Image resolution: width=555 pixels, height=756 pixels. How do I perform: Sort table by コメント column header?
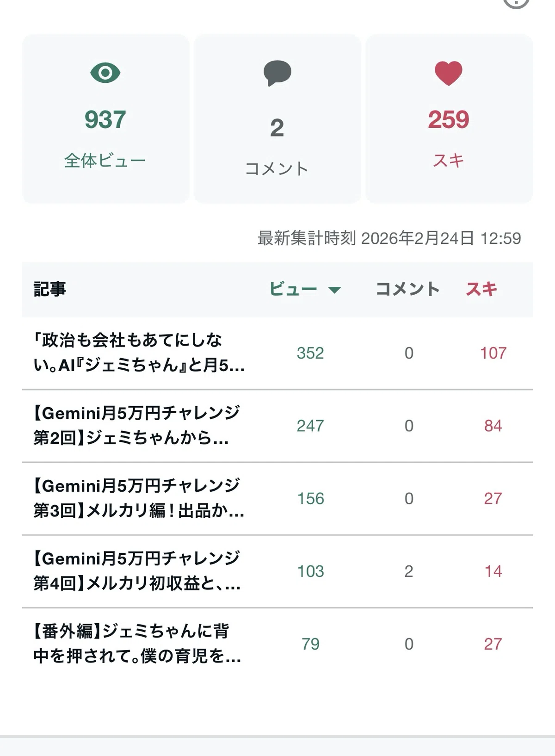(x=407, y=289)
